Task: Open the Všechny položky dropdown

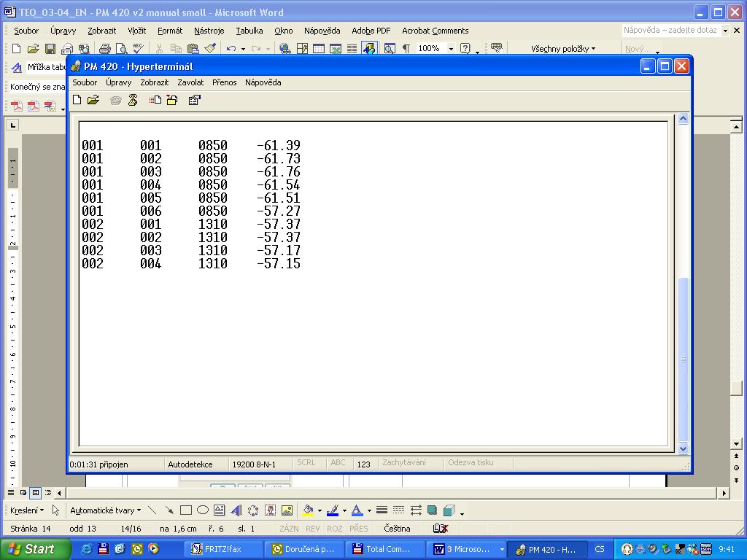Action: click(563, 49)
